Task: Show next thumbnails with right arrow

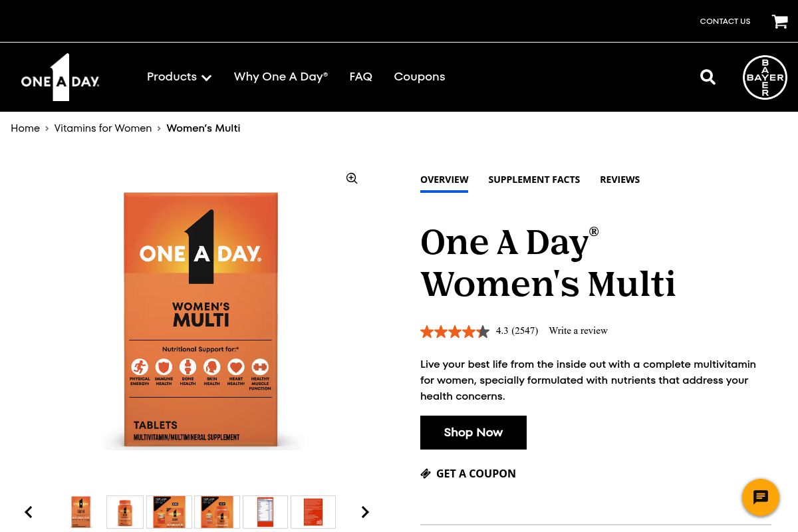Action: [x=365, y=512]
